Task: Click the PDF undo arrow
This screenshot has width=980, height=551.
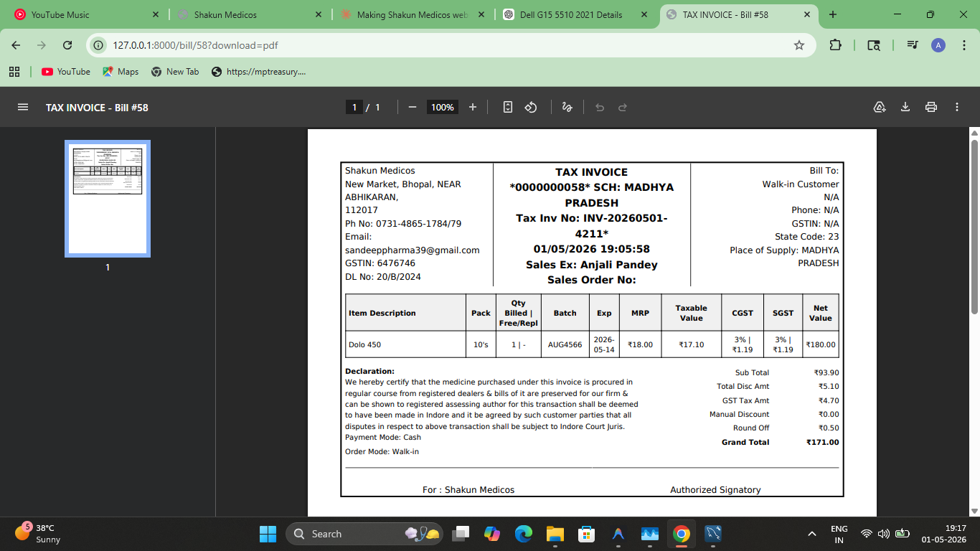Action: click(600, 107)
